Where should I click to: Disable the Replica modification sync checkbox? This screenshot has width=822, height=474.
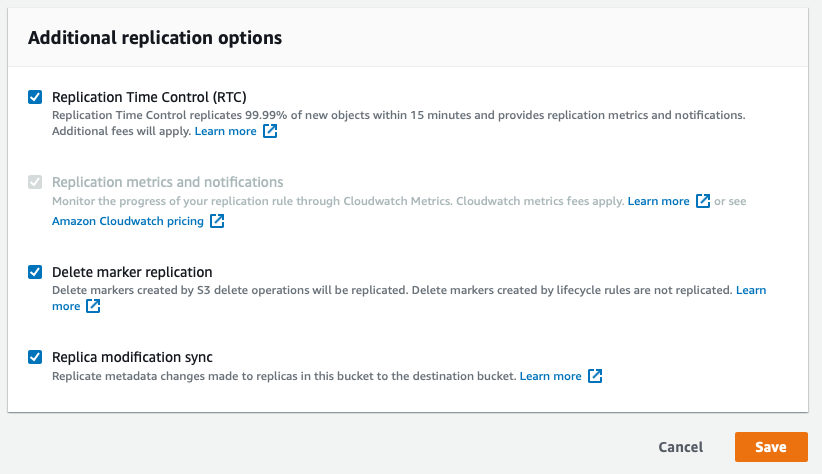(35, 357)
